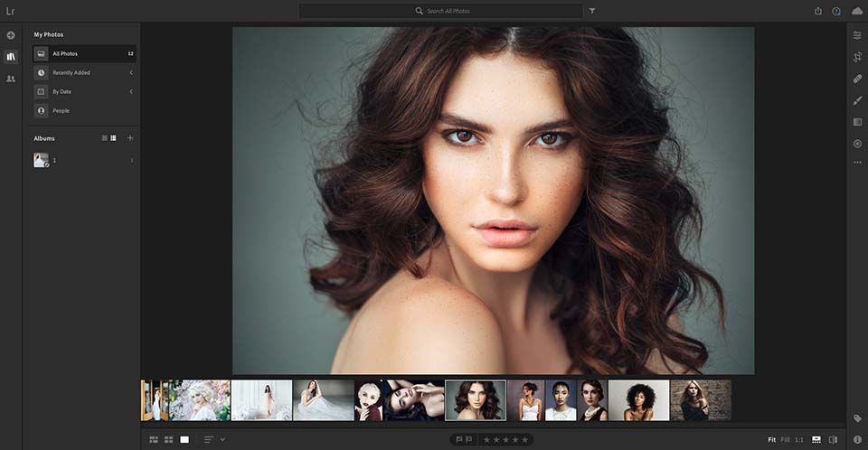Select pale woman with red lips thumbnail
Screen dimensions: 868x450
[x=369, y=400]
